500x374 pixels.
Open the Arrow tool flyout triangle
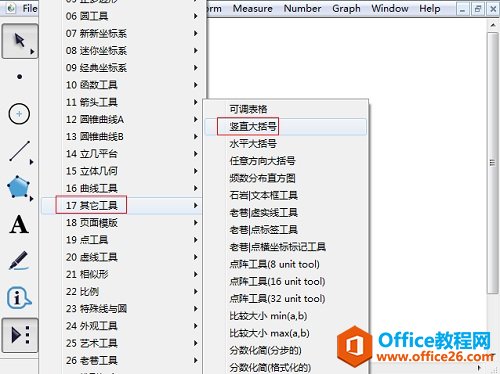(32, 52)
